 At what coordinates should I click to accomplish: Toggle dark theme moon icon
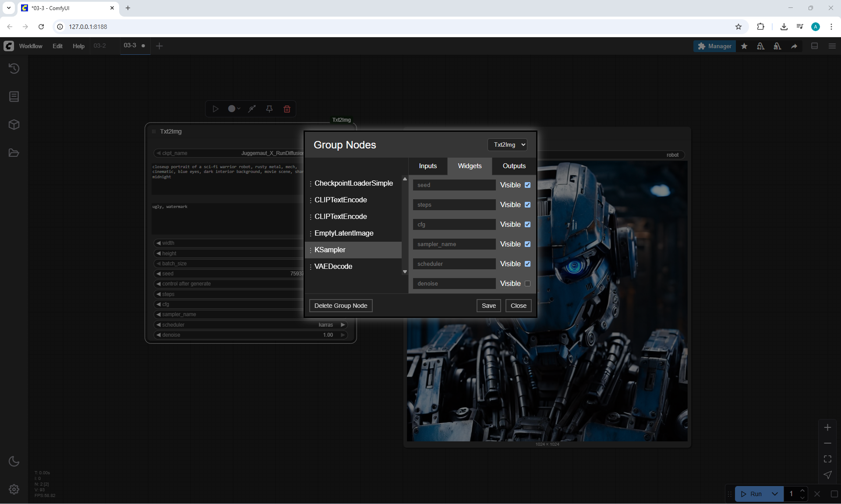[x=14, y=461]
